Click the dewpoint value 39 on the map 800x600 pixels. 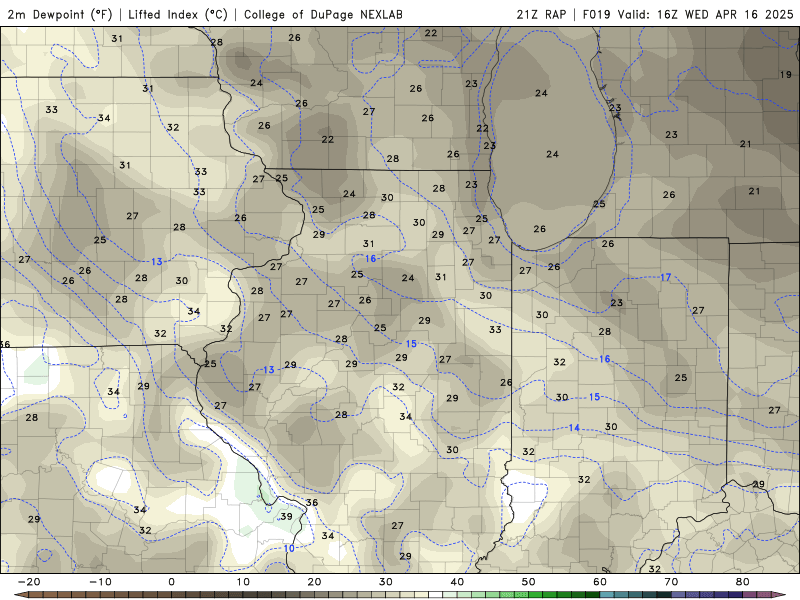(287, 516)
